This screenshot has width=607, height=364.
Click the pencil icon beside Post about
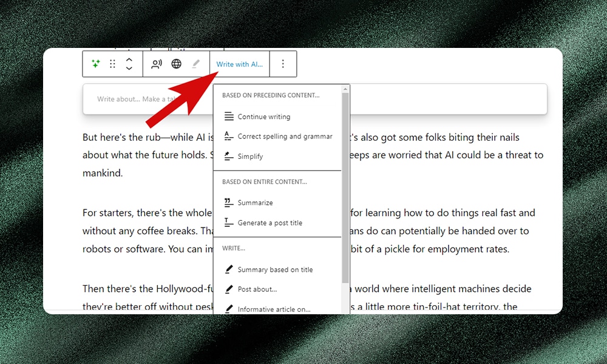[x=228, y=289]
